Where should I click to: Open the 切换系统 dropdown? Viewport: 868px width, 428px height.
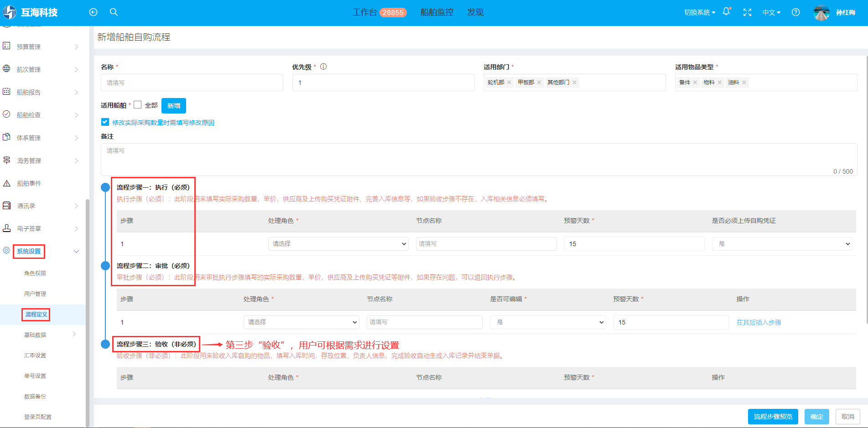pyautogui.click(x=700, y=13)
